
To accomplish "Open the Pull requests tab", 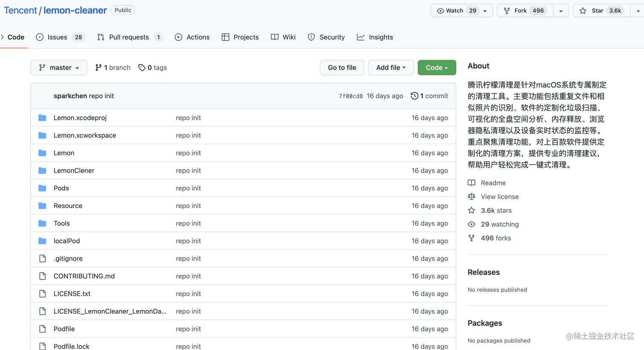I will click(130, 37).
